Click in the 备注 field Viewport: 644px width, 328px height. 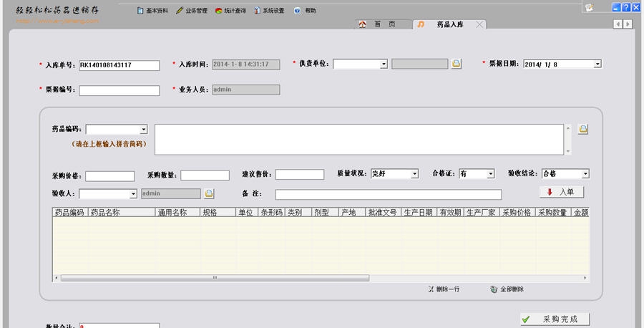pyautogui.click(x=389, y=194)
